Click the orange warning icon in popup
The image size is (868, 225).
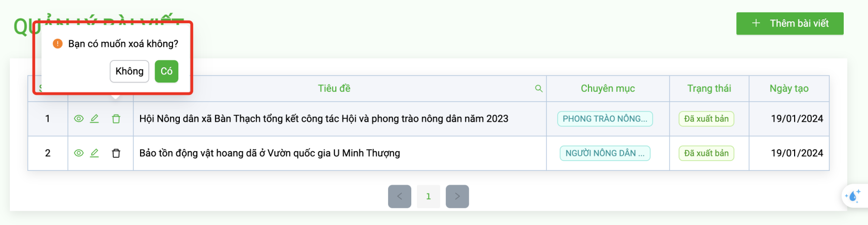tap(58, 44)
